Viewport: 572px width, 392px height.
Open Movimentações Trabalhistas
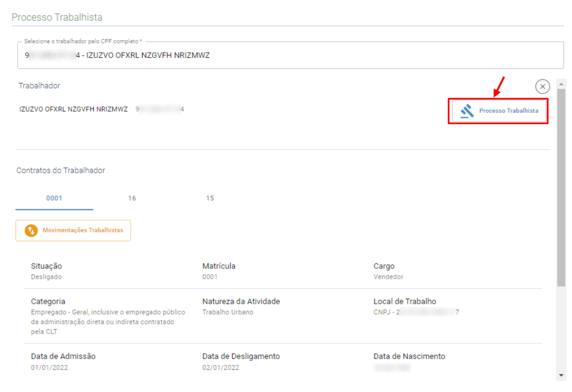tap(73, 231)
